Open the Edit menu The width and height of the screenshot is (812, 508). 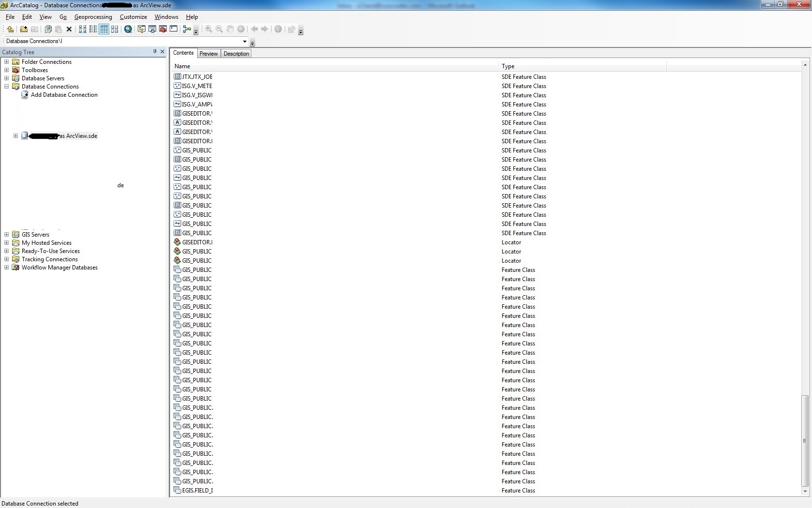click(x=27, y=17)
